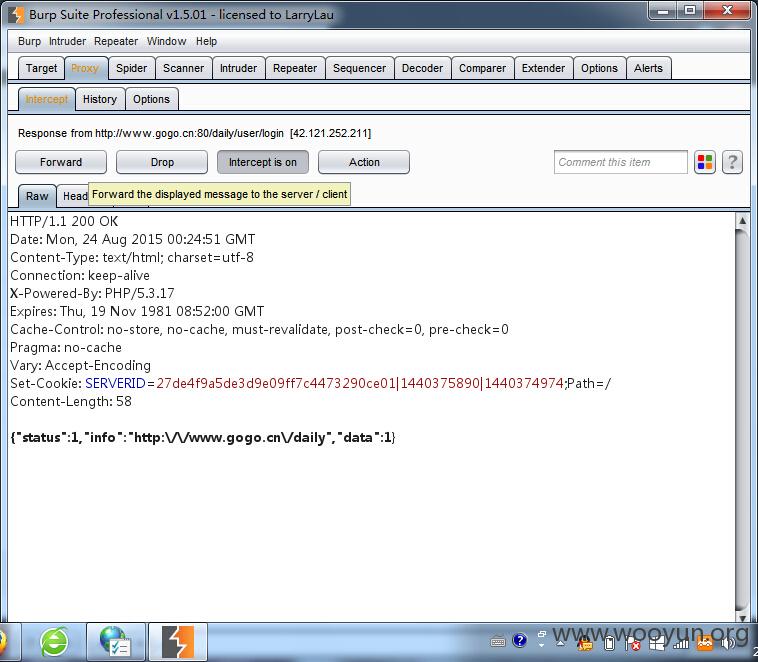Open the proxy History sub-tab
The image size is (758, 662).
point(100,99)
